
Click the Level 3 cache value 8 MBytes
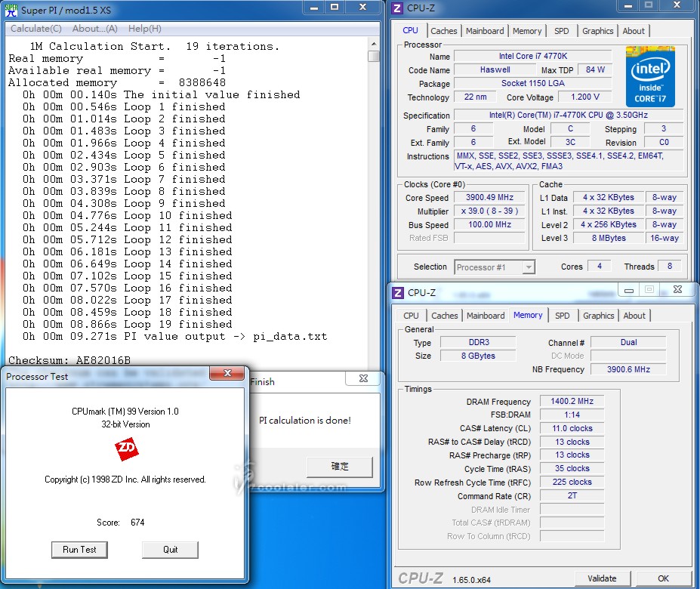(609, 238)
